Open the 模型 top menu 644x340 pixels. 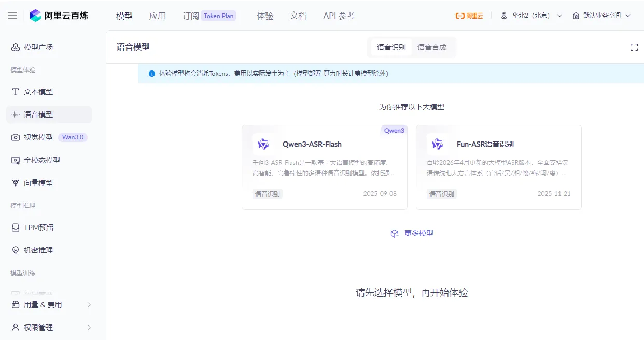(124, 16)
